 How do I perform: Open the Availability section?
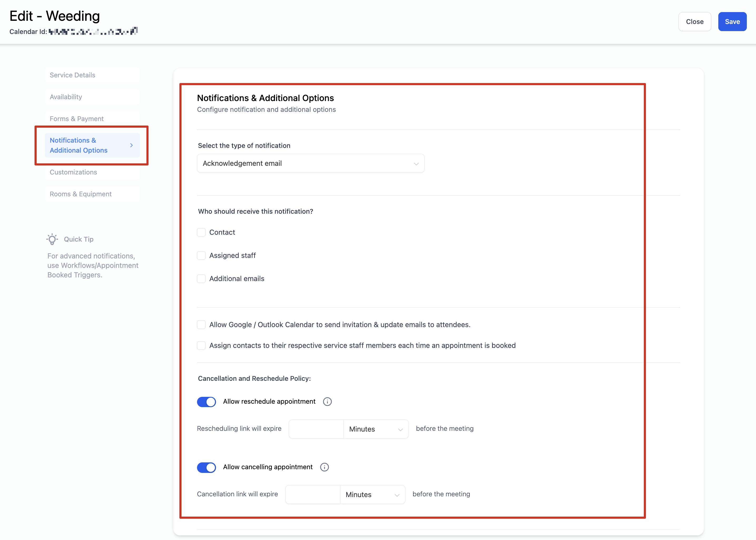(x=66, y=97)
